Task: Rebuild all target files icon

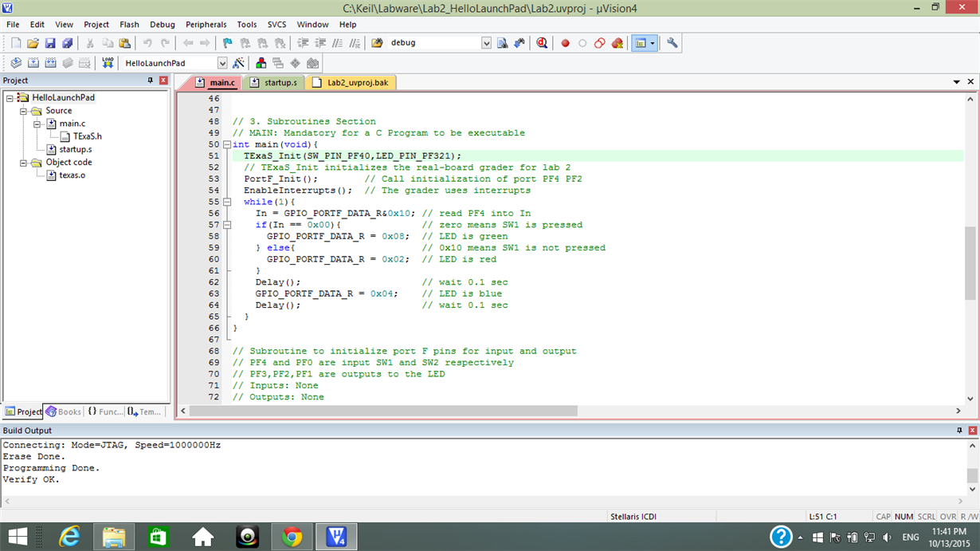Action: [50, 63]
